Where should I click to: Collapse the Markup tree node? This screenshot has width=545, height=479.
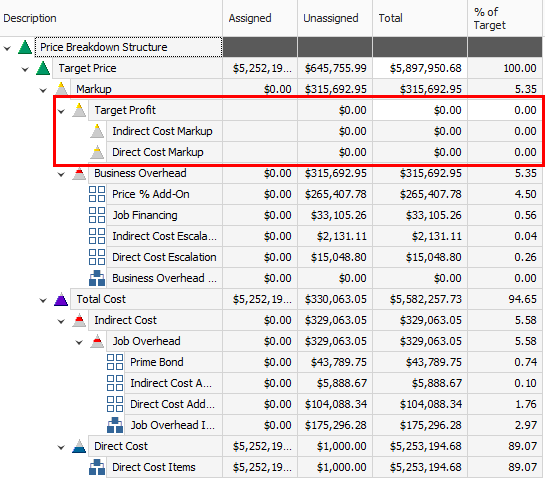point(43,90)
